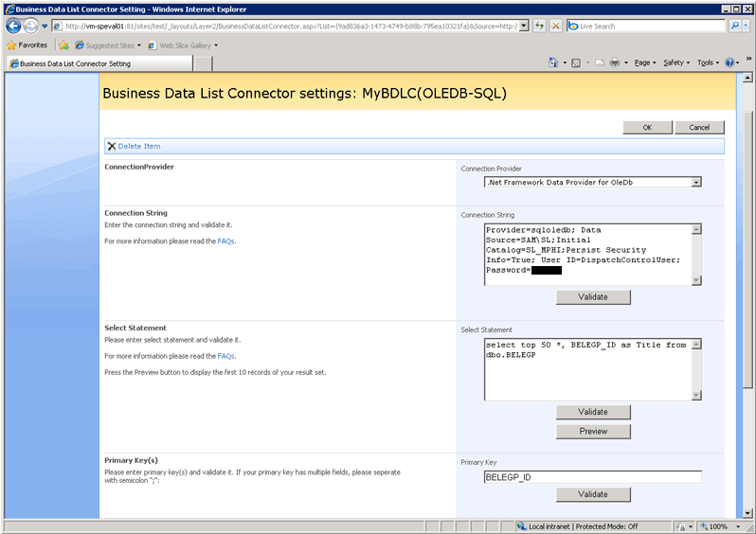Open the Suggested Sites dropdown arrow

pos(139,45)
